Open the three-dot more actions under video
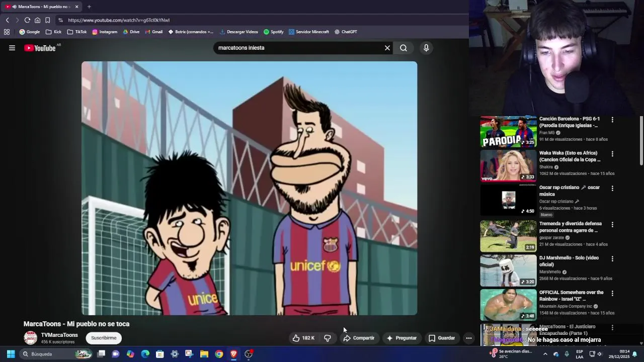This screenshot has width=644, height=362. point(469,338)
